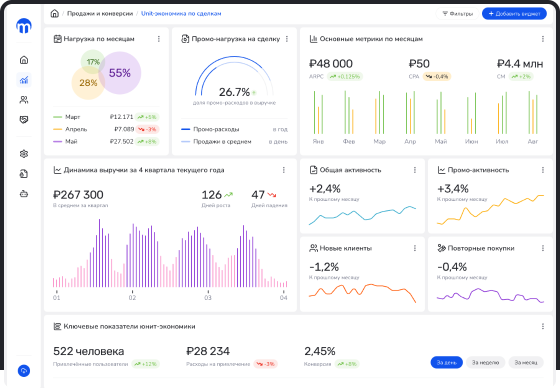Open the monitor icon in sidebar
This screenshot has height=388, width=560.
click(x=24, y=120)
